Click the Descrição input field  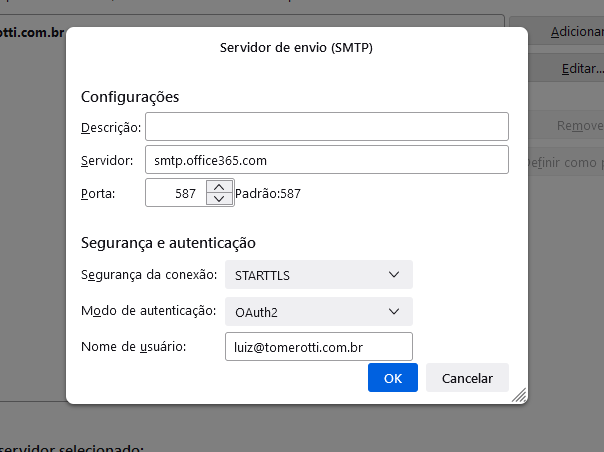tap(327, 126)
